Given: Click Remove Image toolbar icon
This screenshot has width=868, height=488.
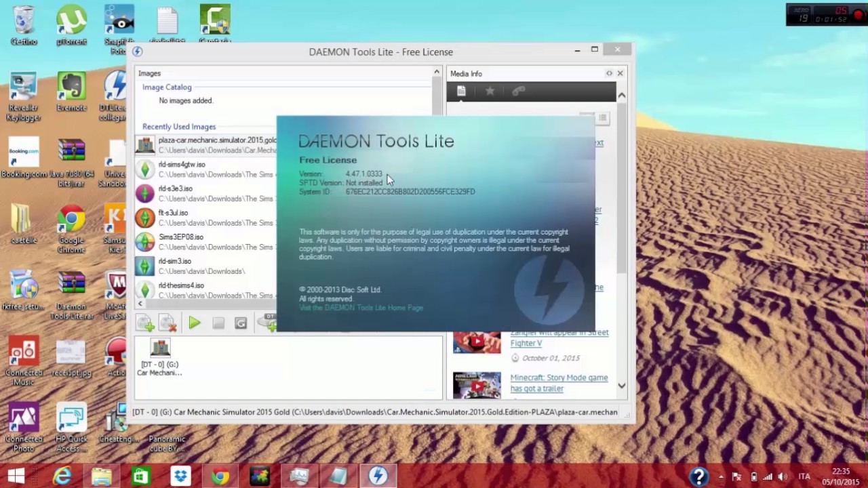Looking at the screenshot, I should coord(167,323).
